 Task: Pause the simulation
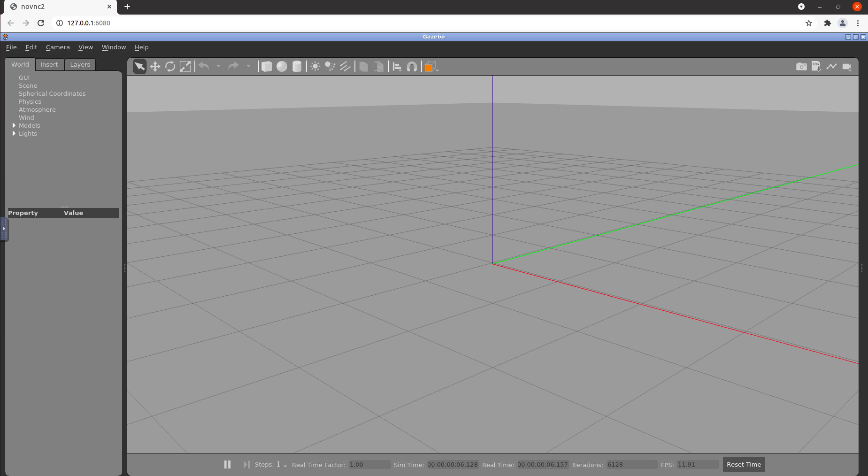pos(227,464)
